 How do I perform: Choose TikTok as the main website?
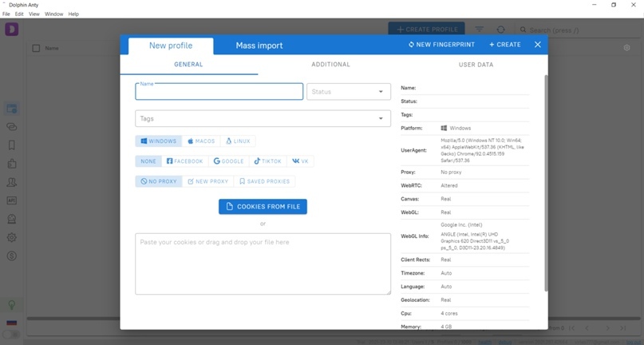(268, 161)
